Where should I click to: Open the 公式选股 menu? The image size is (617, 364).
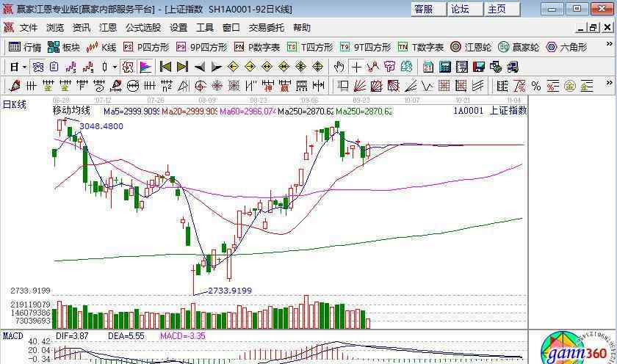143,28
